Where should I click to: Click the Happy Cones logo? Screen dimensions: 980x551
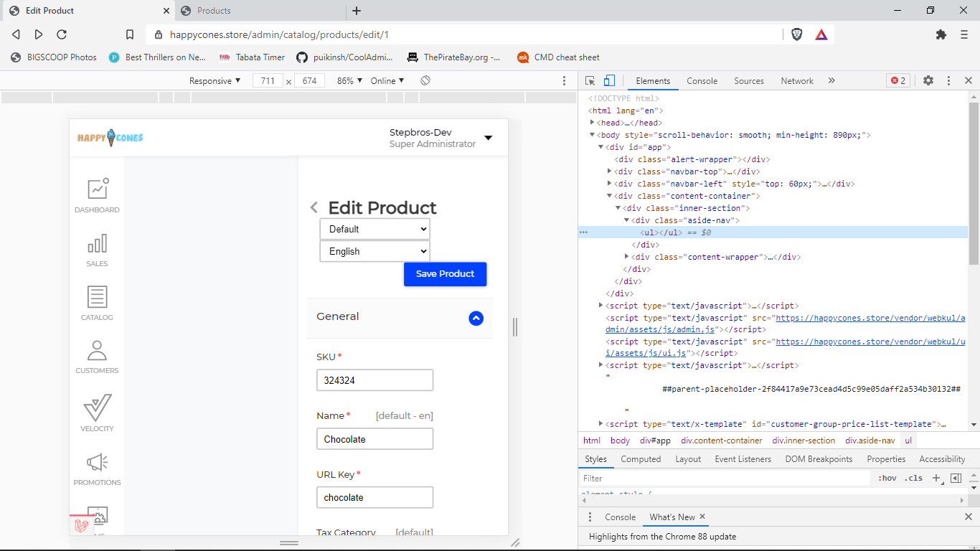click(x=110, y=138)
